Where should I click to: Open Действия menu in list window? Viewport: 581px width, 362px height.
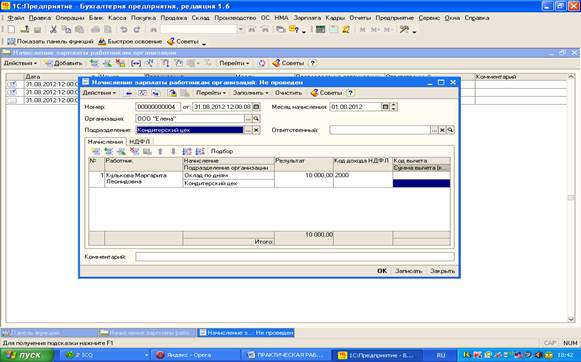[x=20, y=63]
